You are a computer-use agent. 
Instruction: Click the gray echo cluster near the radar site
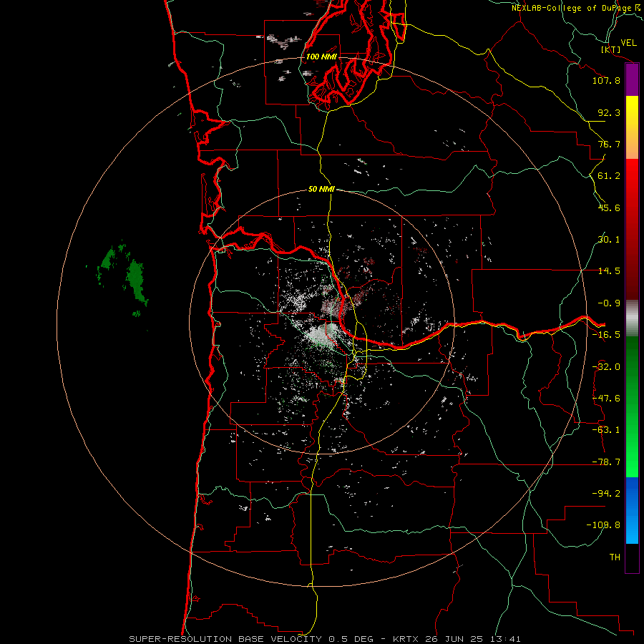[x=323, y=335]
